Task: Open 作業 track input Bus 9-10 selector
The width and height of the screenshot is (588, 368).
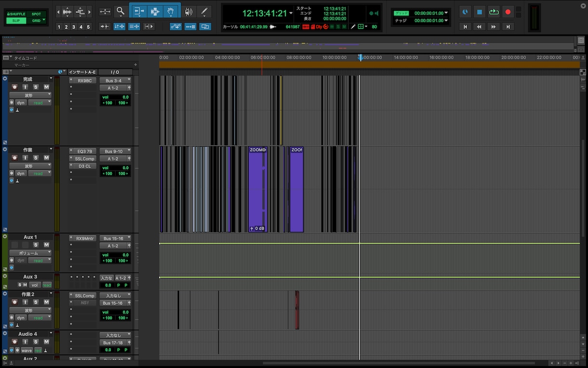Action: pos(115,151)
